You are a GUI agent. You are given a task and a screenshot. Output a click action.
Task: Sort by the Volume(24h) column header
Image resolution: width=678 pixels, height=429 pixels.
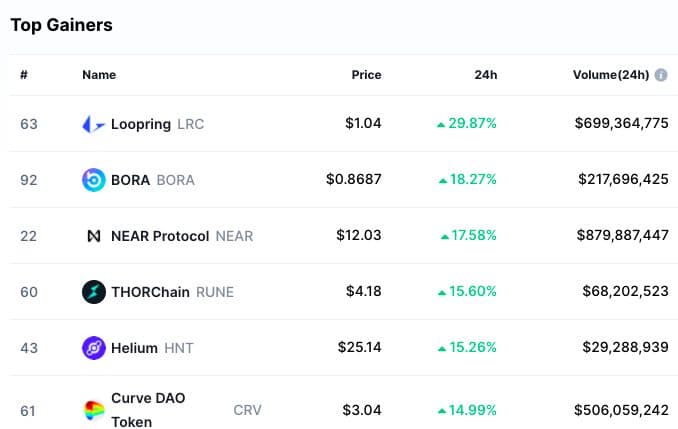tap(610, 75)
